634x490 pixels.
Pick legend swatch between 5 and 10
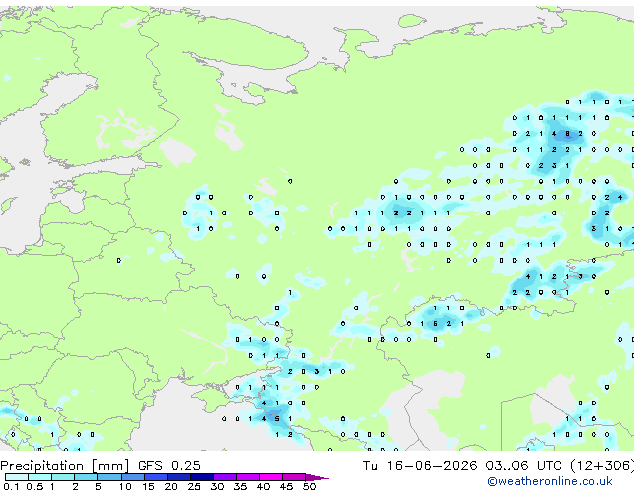click(109, 477)
